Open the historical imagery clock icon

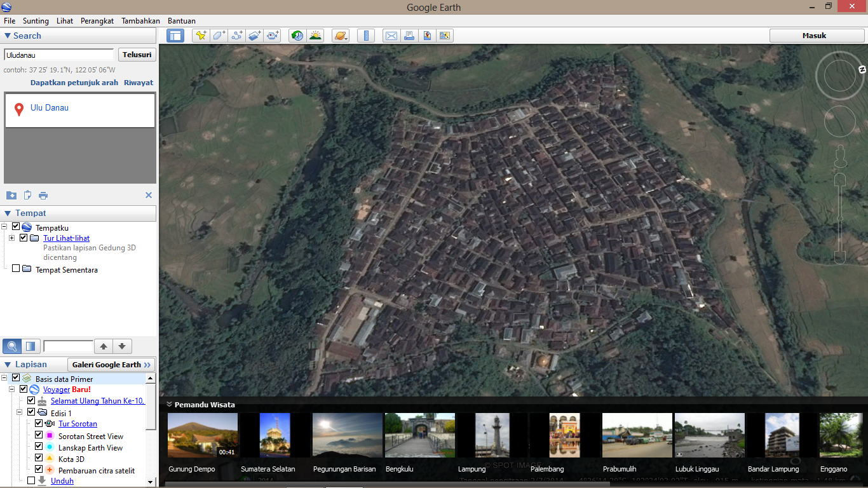(297, 36)
